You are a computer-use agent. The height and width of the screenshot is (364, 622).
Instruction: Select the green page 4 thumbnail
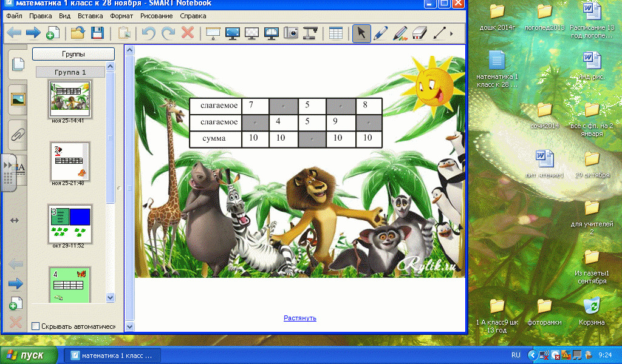[70, 285]
